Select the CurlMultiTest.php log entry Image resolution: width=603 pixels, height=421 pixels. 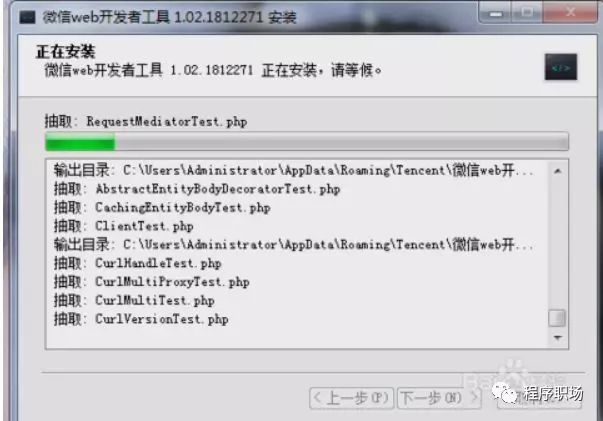(134, 300)
